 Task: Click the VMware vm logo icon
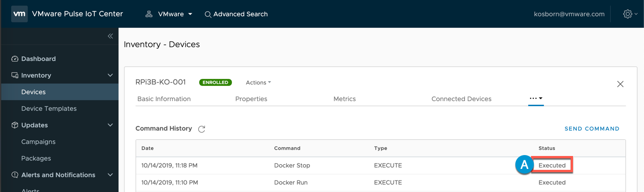click(19, 14)
